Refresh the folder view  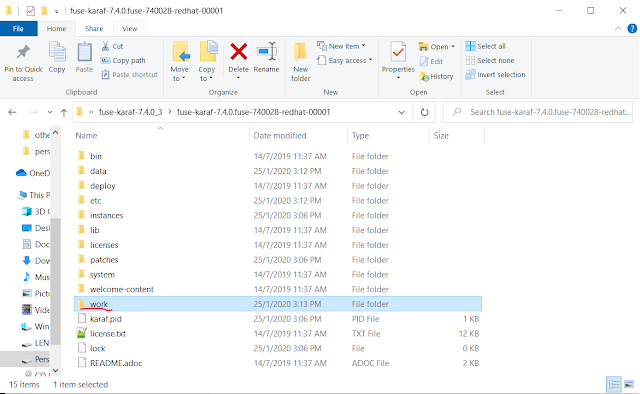424,112
